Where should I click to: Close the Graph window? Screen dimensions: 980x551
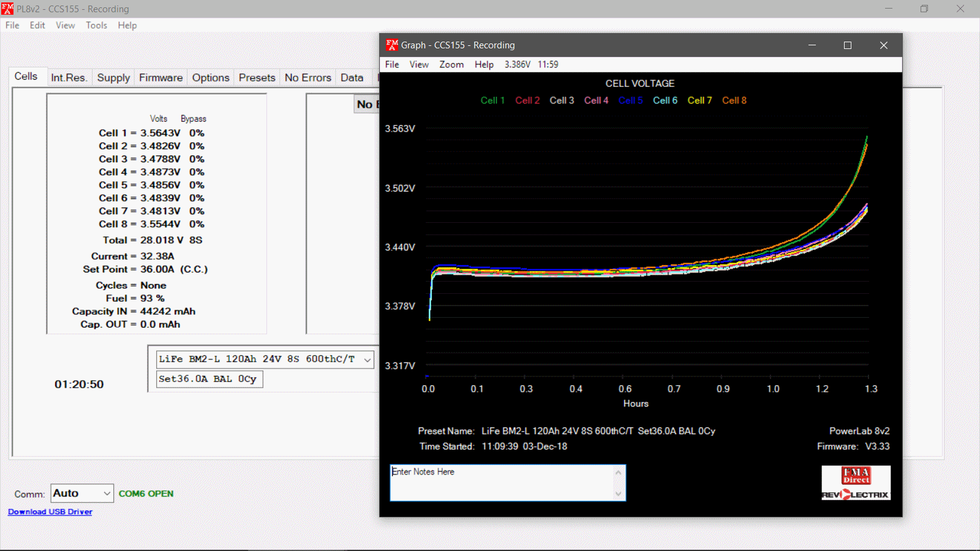(883, 45)
